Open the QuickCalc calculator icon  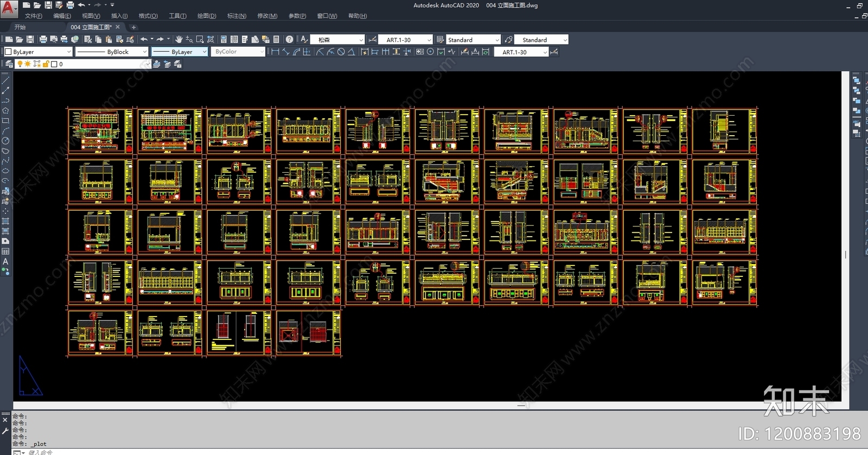coord(276,39)
